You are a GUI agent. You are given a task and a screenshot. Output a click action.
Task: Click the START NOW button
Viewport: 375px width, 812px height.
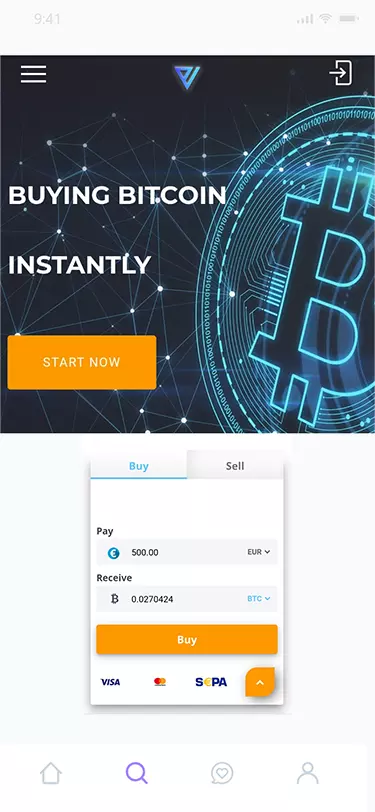82,362
